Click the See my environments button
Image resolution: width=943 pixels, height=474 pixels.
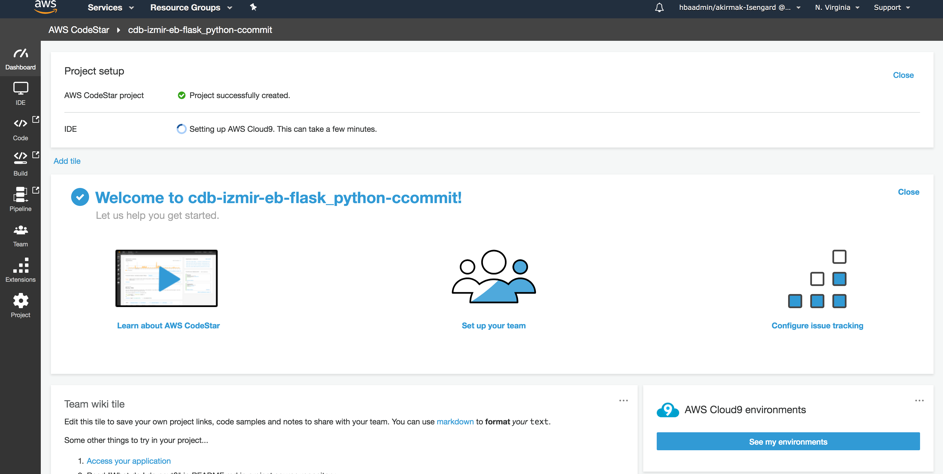pos(788,441)
